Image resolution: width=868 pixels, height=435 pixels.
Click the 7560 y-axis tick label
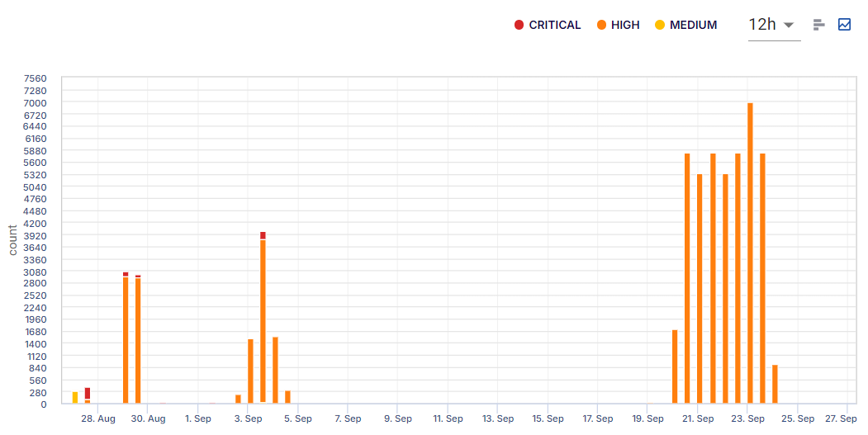(x=36, y=79)
